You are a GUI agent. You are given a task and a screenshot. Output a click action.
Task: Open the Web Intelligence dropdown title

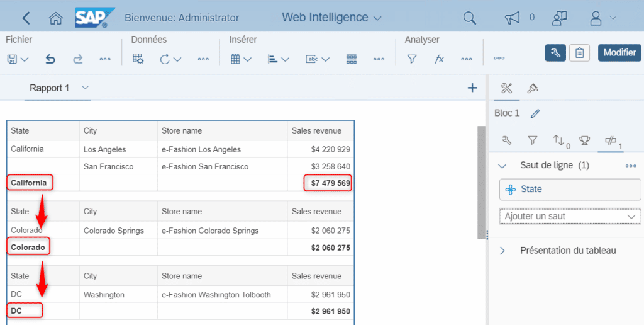tap(331, 17)
